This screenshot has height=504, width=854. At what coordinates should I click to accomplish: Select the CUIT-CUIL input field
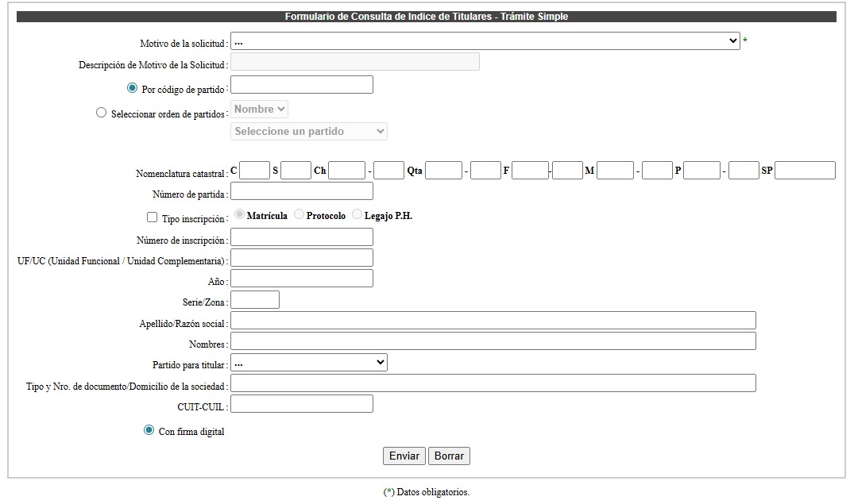pos(301,404)
